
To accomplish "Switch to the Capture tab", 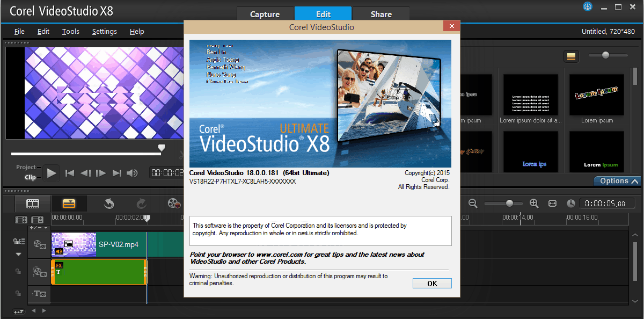I will pos(265,15).
